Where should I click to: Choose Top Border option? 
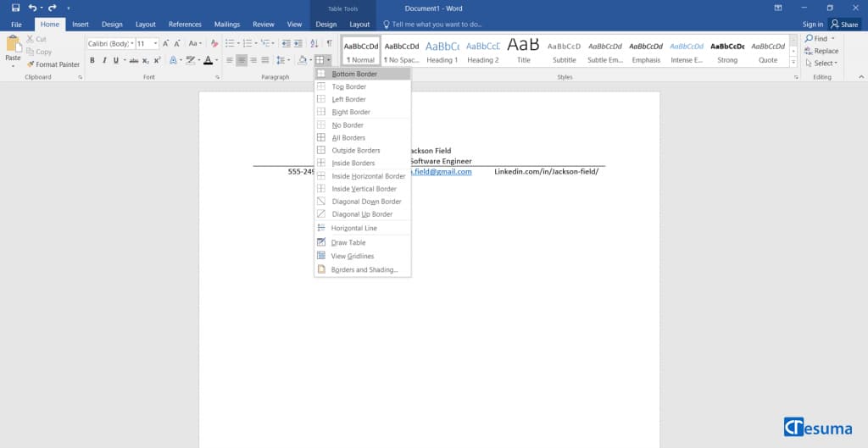(363, 86)
